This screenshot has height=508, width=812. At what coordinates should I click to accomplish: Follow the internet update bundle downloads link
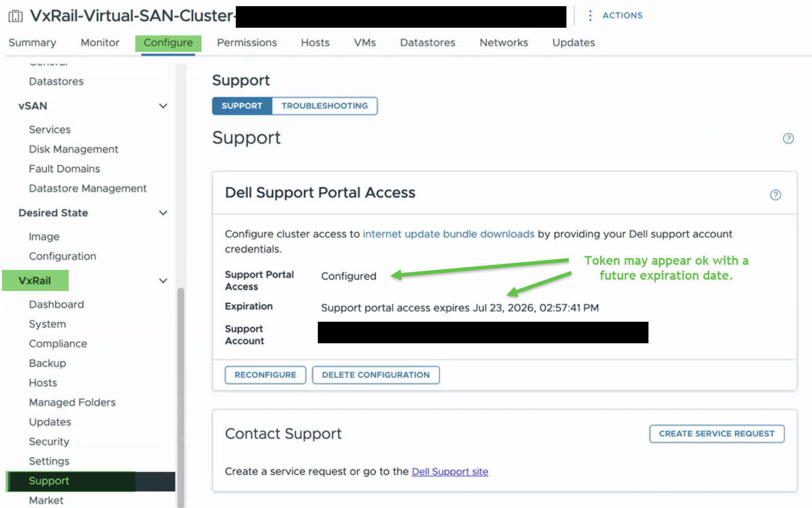coord(449,233)
